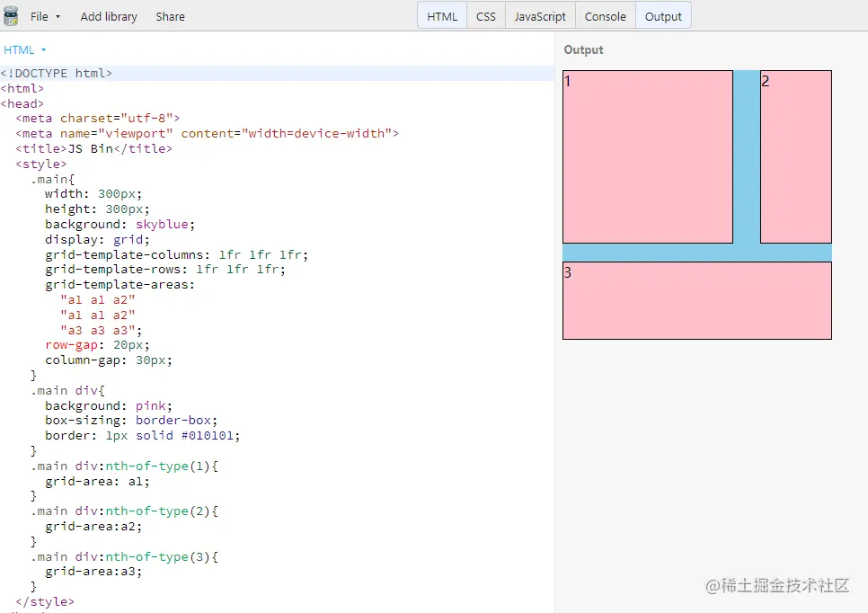Click the JS Bin robot logo icon
868x613 pixels.
[x=11, y=16]
